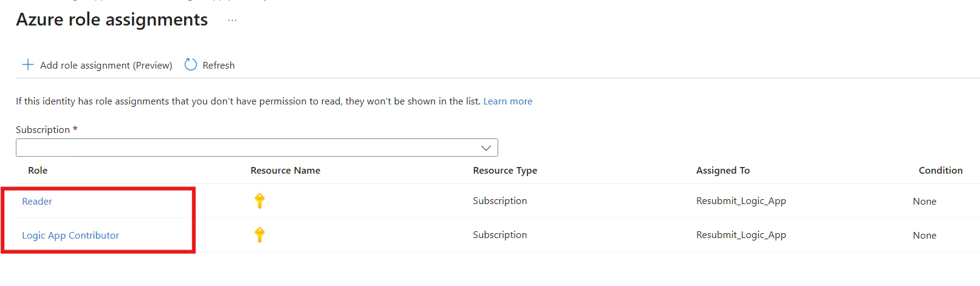Click the key icon in Logic App Contributor row
The image size is (980, 286).
click(259, 234)
